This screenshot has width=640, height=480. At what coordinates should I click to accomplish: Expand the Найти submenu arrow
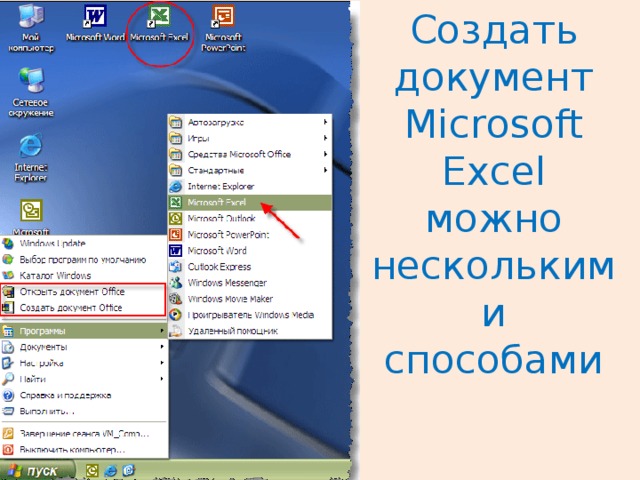coord(162,379)
